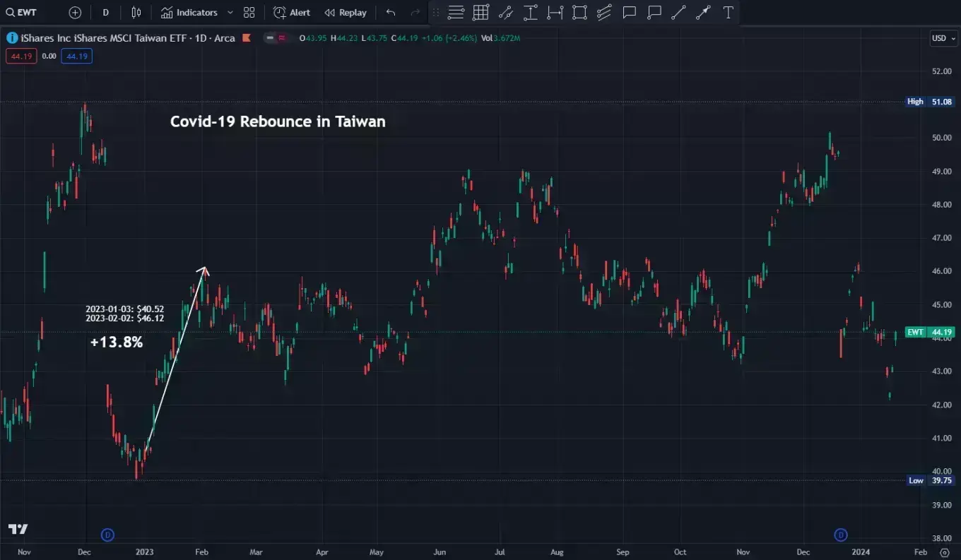Click the +1.06 (+2.46%) change value
The height and width of the screenshot is (560, 961).
[448, 38]
